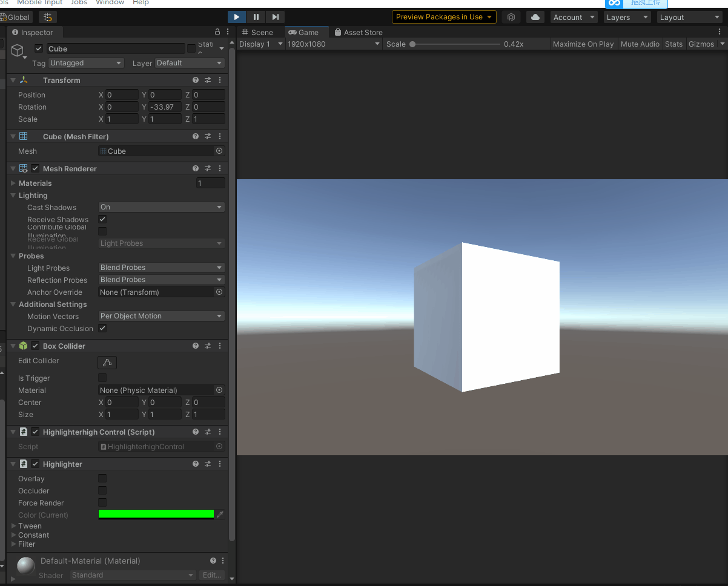Disable Receive Shadows on the Mesh Renderer

point(102,219)
